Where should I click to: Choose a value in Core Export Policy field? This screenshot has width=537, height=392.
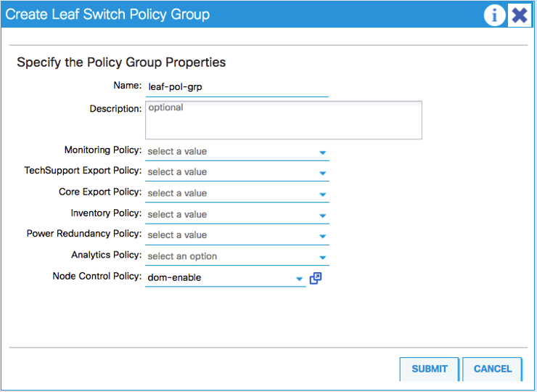pyautogui.click(x=229, y=193)
